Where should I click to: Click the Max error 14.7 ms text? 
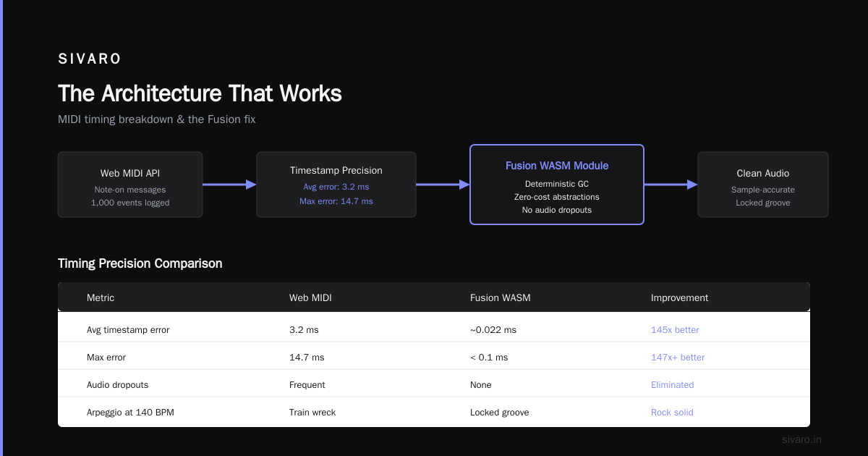tap(336, 201)
